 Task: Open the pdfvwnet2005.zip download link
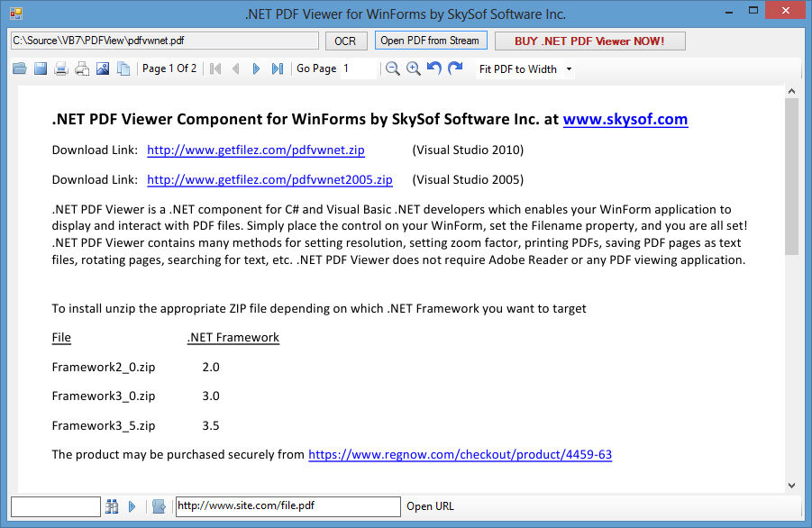(269, 179)
